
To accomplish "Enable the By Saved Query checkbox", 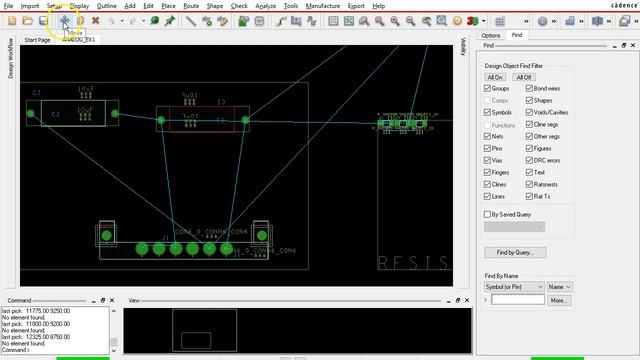I will [487, 214].
